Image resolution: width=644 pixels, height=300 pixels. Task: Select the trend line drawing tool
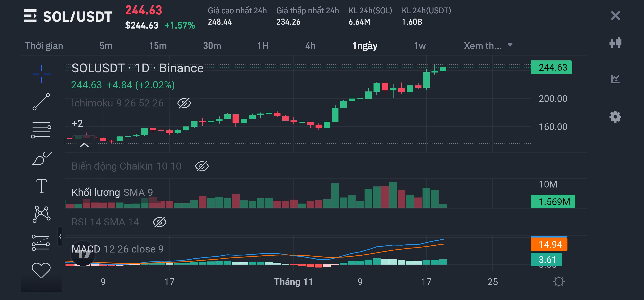coord(41,102)
